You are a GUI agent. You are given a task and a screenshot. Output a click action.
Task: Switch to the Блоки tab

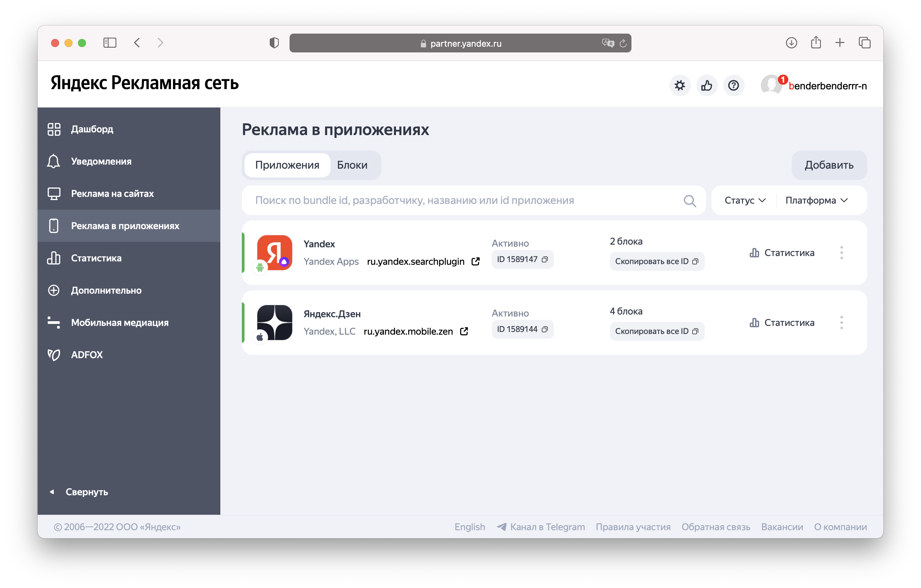coord(352,165)
